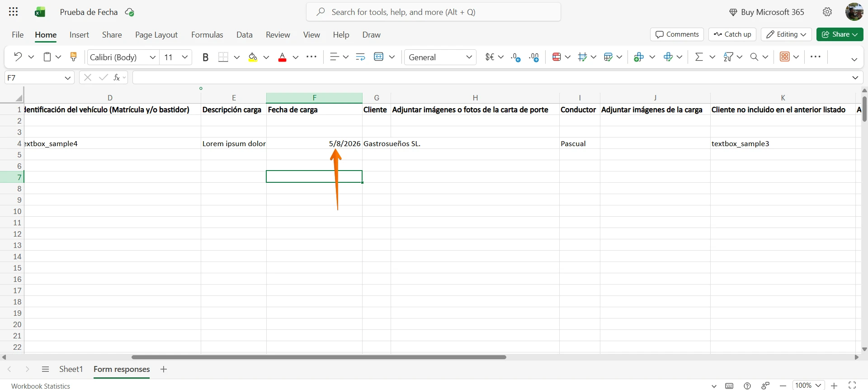Click the orange add-ins grid icon

[785, 57]
